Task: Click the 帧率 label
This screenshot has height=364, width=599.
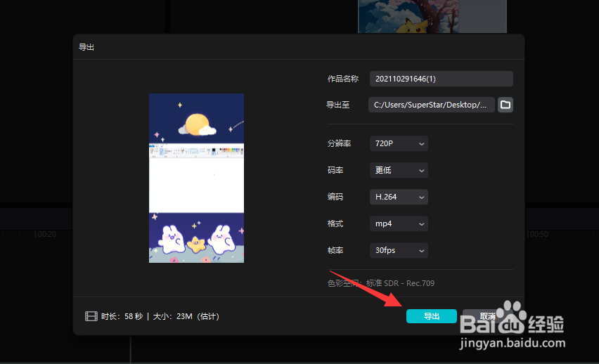Action: point(335,251)
